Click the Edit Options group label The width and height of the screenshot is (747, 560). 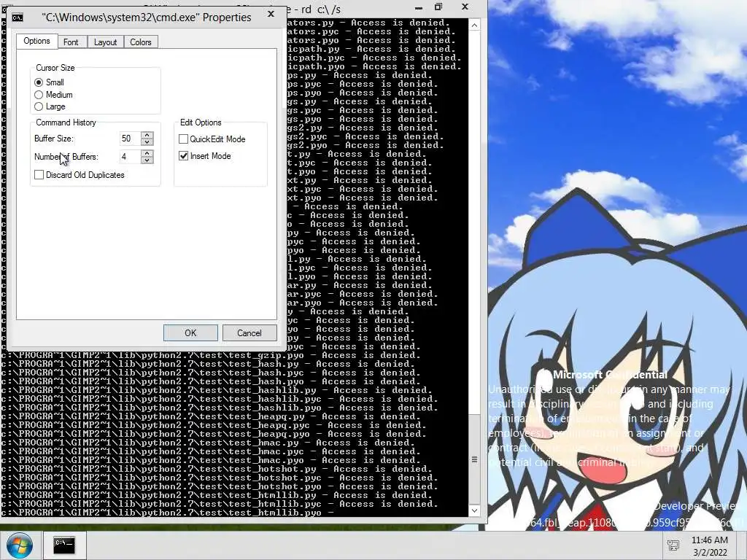[201, 122]
